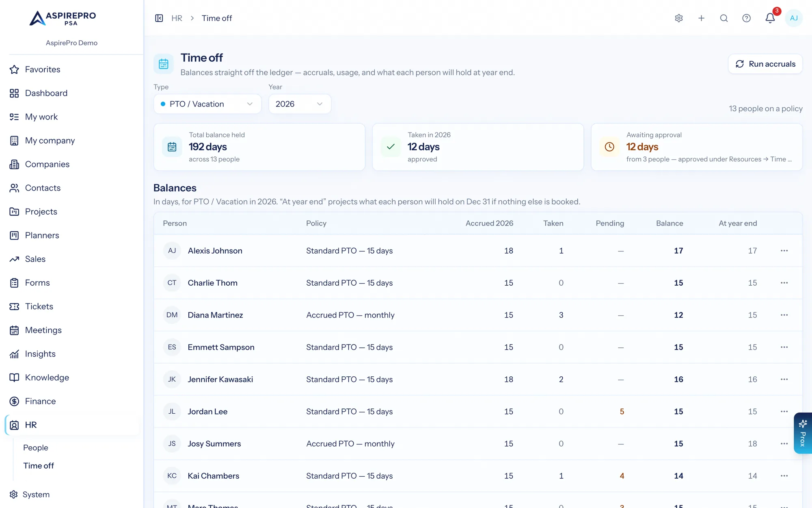
Task: Click the Total balance held card
Action: 259,147
